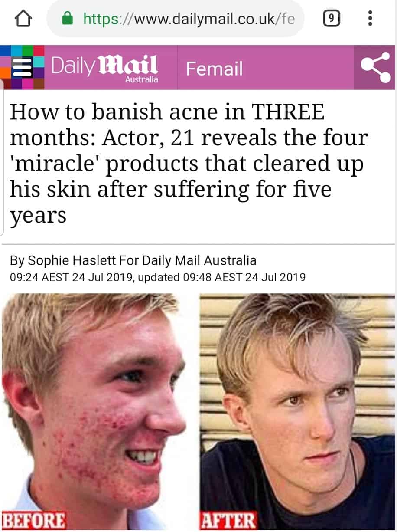Viewport: 397px width, 532px height.
Task: Tap the edge panel handle on left side
Action: 2,156
